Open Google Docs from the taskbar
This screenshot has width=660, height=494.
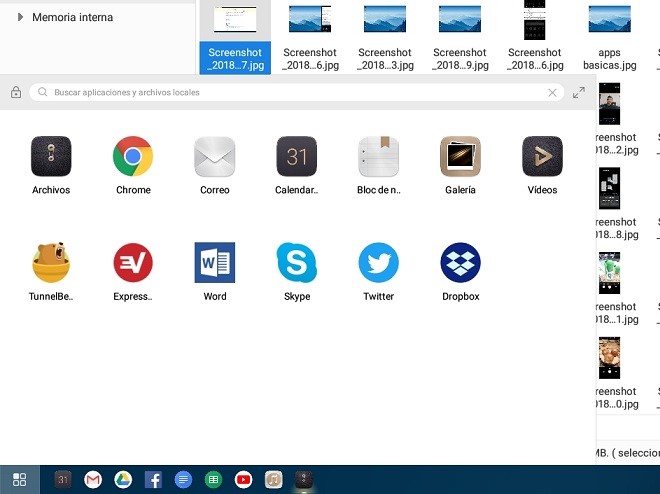tap(183, 479)
